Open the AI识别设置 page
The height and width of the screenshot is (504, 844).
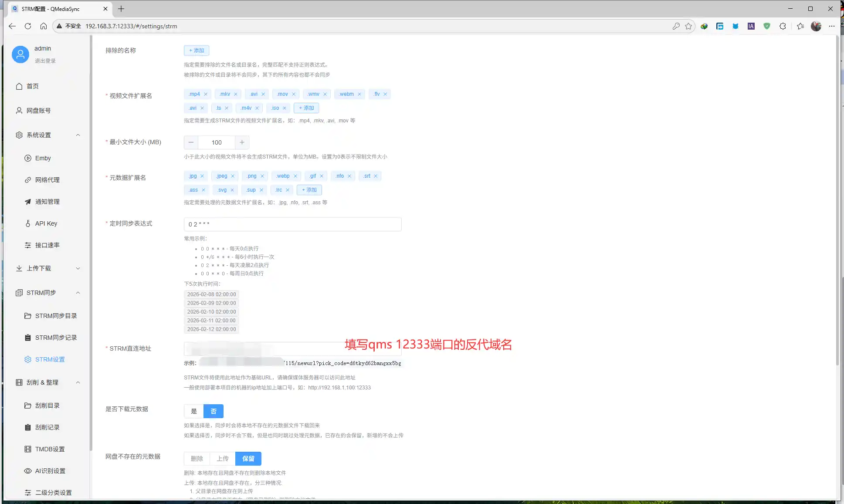tap(50, 470)
